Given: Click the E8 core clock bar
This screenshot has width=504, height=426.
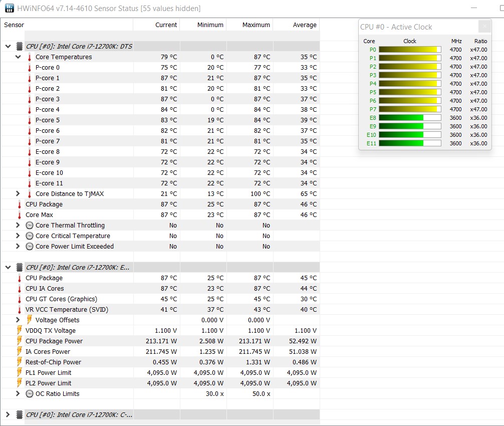Looking at the screenshot, I should [x=410, y=118].
